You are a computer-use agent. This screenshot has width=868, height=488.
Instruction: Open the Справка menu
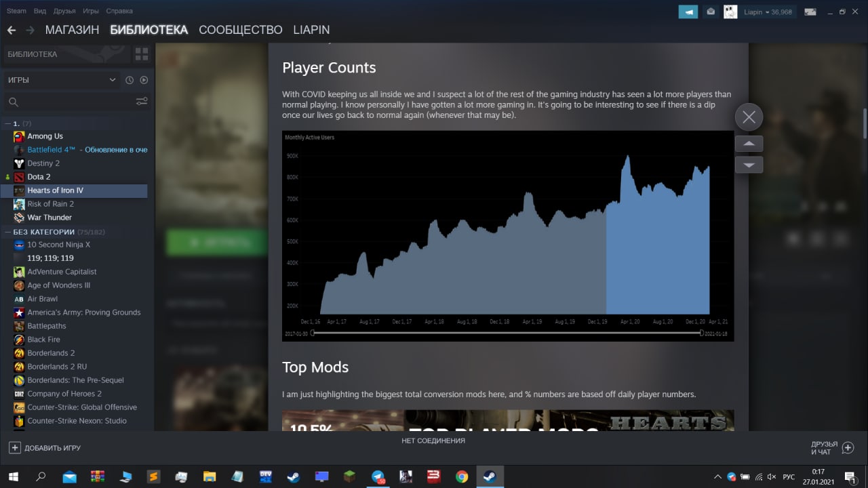pos(120,11)
